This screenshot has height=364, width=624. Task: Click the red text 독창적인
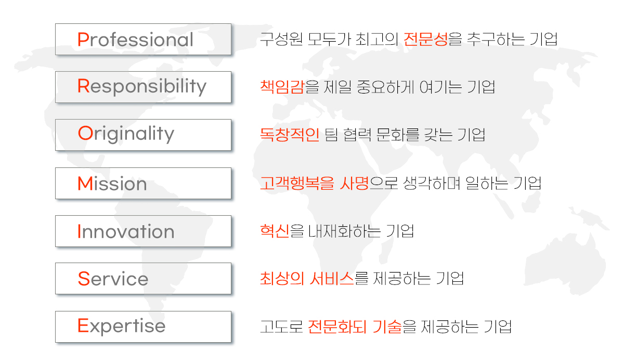point(290,135)
